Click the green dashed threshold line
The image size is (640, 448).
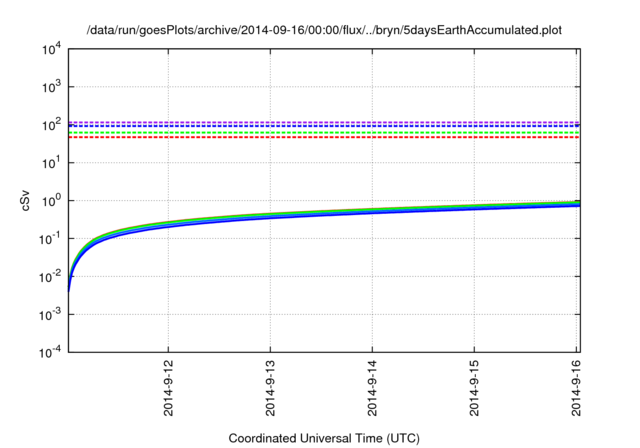click(x=324, y=133)
